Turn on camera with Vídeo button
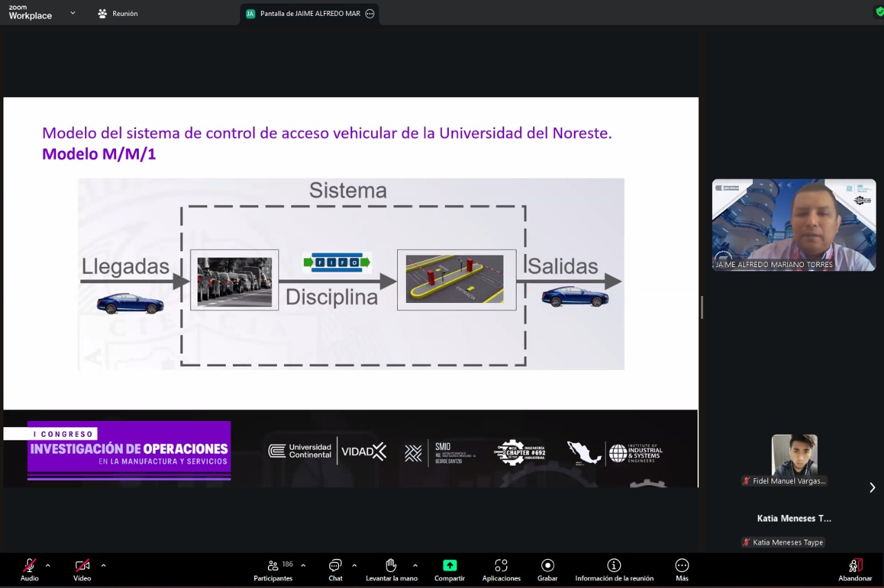Screen dimensions: 884x588 (x=82, y=569)
